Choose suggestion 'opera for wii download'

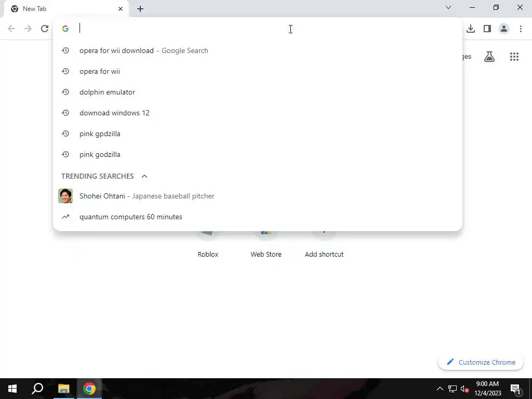(258, 50)
